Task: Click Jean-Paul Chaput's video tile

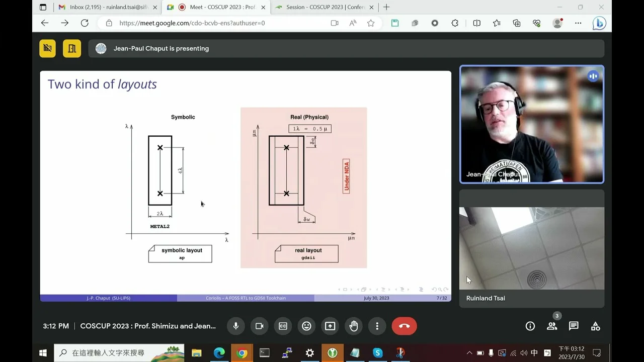Action: click(531, 124)
